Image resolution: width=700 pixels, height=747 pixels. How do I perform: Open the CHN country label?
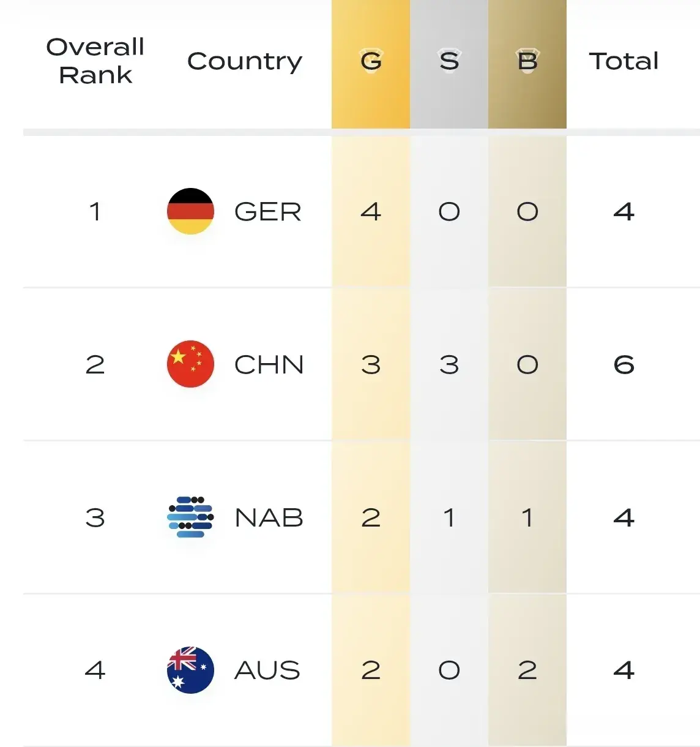269,365
